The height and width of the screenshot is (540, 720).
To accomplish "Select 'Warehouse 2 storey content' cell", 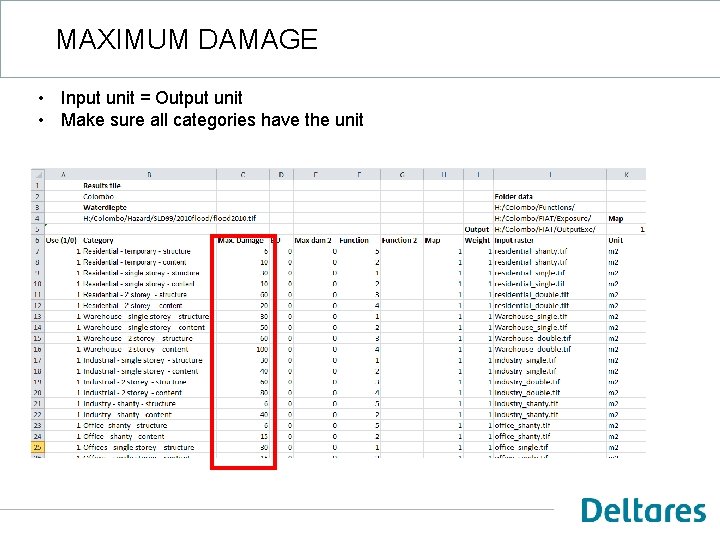I will 135,349.
